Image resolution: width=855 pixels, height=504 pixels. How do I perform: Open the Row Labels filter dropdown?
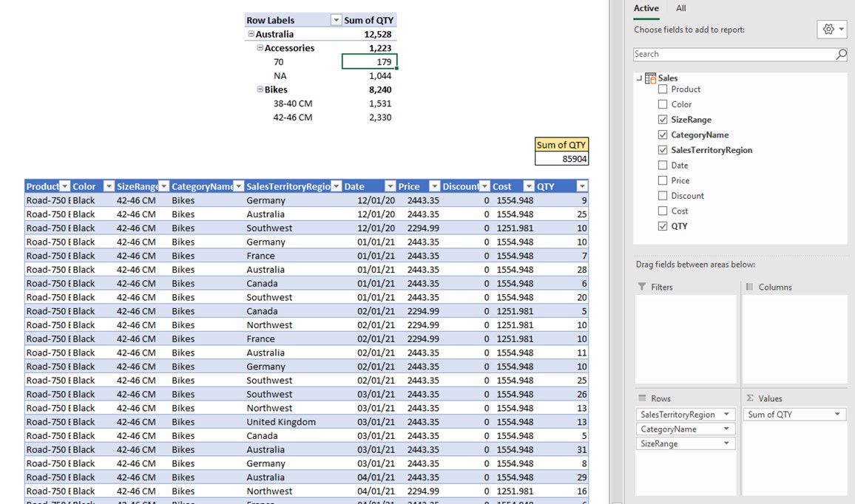[336, 21]
